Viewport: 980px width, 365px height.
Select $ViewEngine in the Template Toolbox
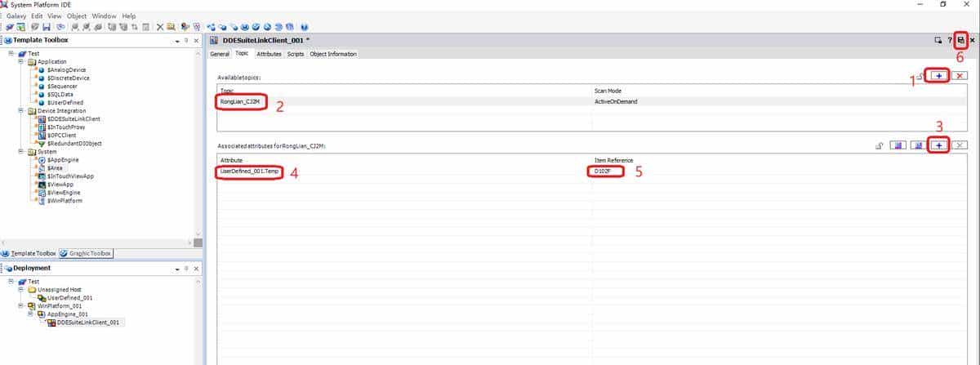coord(65,192)
